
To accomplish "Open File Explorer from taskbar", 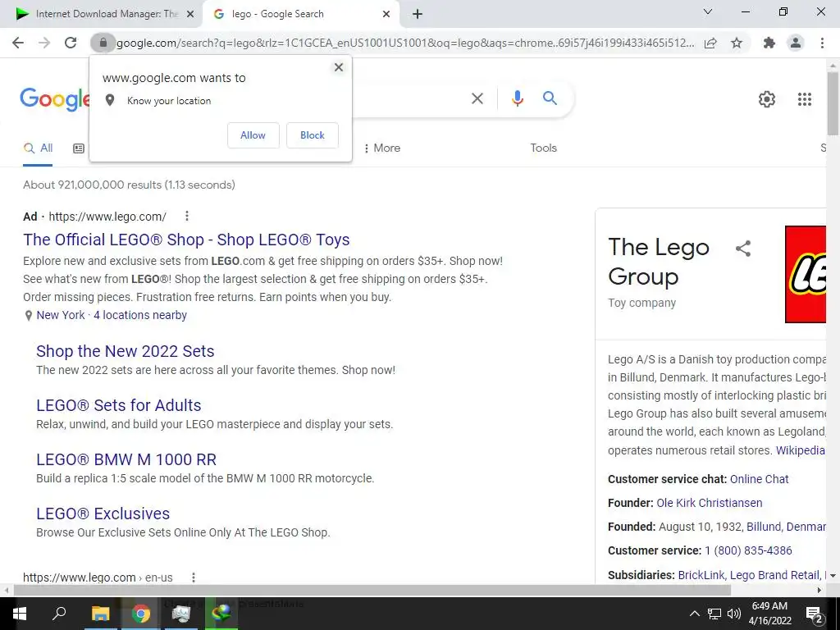I will click(x=100, y=614).
